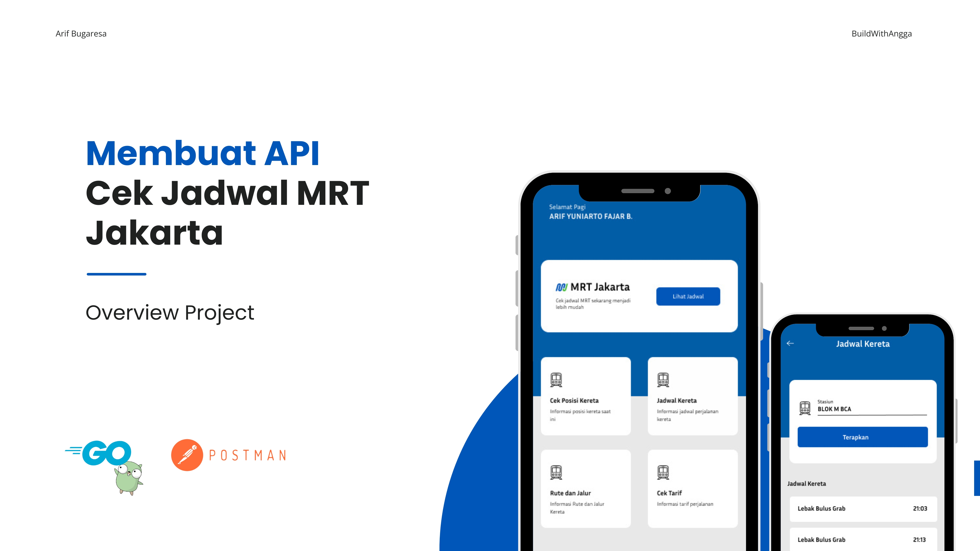
Task: Click the Rute dan Jalur route icon
Action: 556,472
